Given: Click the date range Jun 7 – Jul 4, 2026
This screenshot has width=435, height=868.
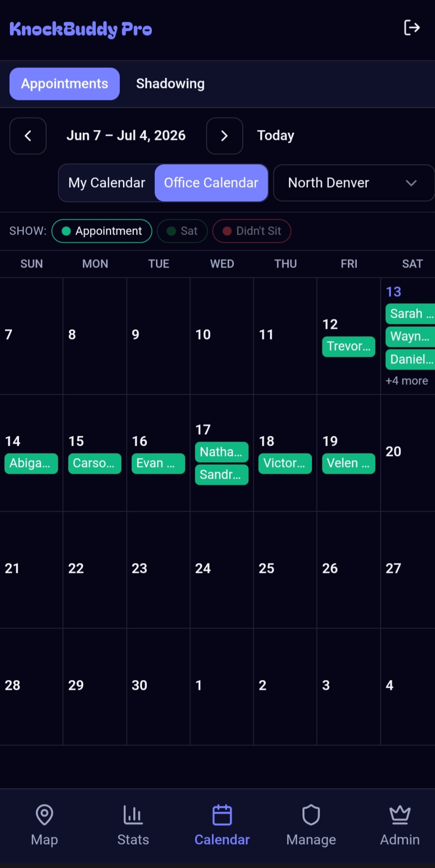Looking at the screenshot, I should pos(126,135).
